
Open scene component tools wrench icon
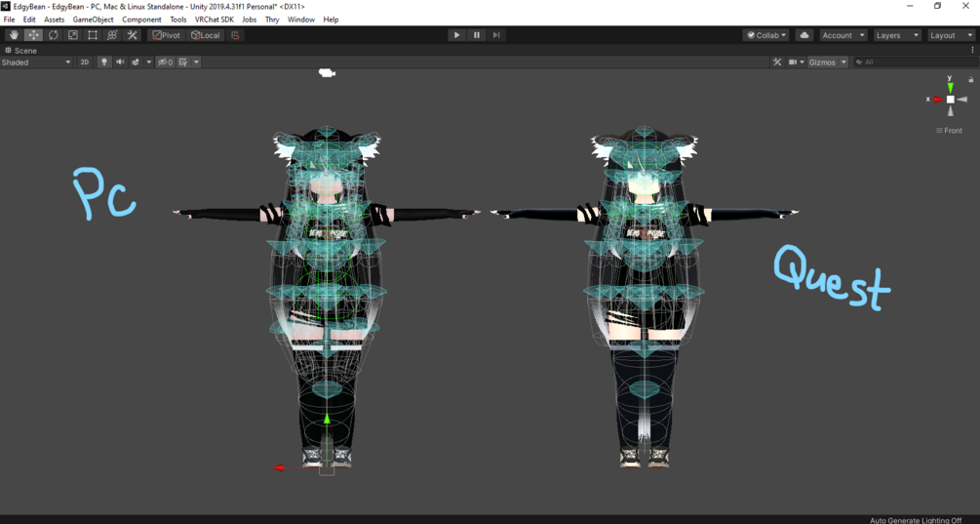(x=777, y=61)
